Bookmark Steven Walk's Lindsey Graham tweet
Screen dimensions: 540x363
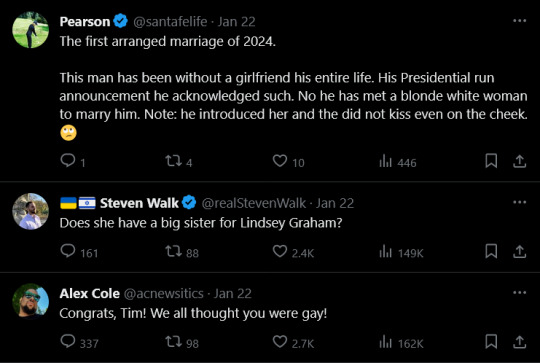pos(491,251)
